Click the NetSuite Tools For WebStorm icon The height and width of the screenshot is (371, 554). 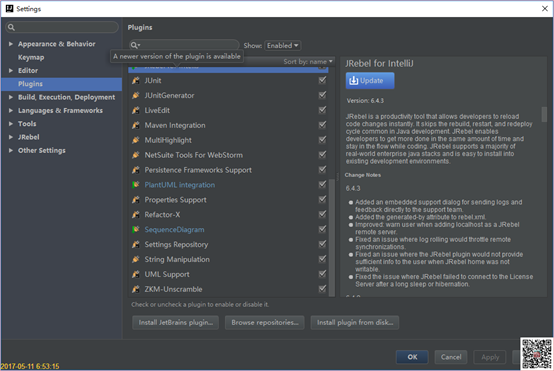pyautogui.click(x=136, y=155)
